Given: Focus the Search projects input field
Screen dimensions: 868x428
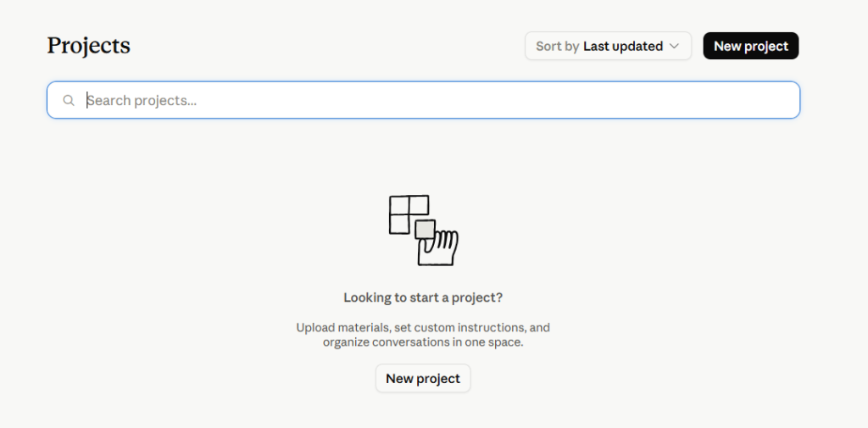Looking at the screenshot, I should 424,100.
